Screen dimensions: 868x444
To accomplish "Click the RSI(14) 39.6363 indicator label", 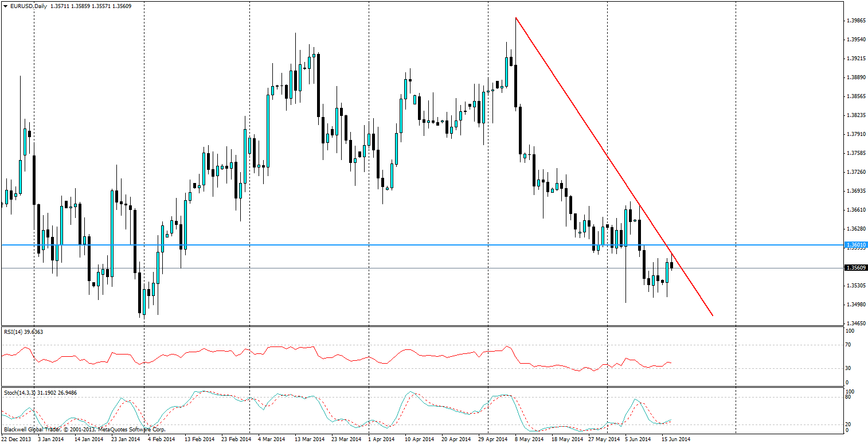I will [24, 332].
